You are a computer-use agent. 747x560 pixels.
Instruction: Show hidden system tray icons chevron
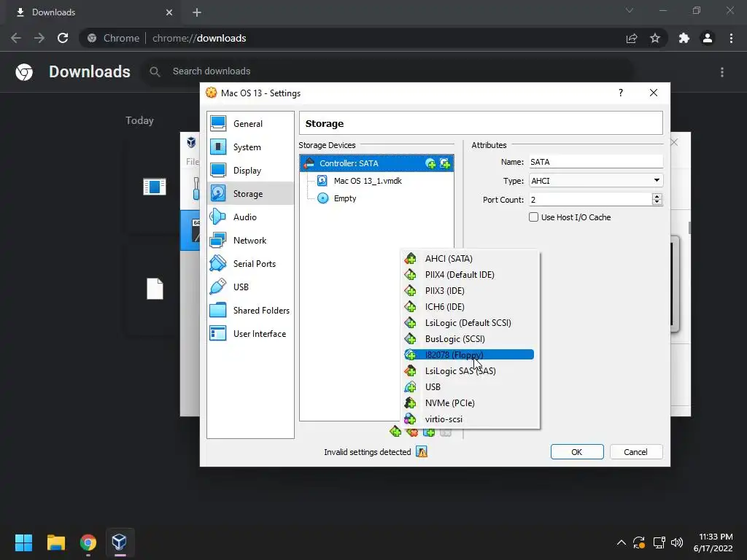(622, 542)
